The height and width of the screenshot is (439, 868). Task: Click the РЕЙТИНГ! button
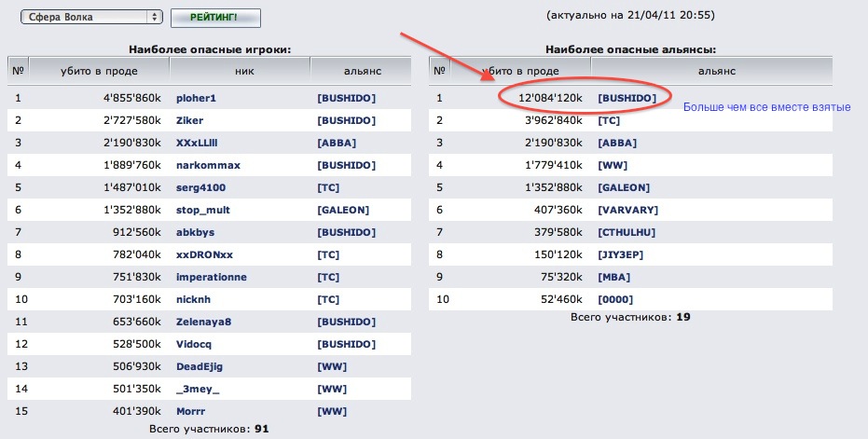click(215, 18)
